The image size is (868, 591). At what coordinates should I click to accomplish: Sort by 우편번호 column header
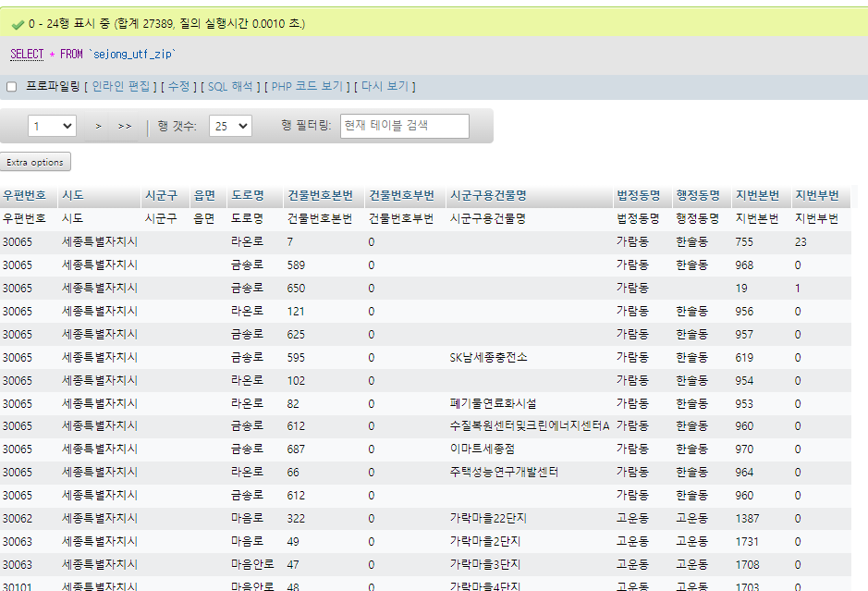click(24, 195)
